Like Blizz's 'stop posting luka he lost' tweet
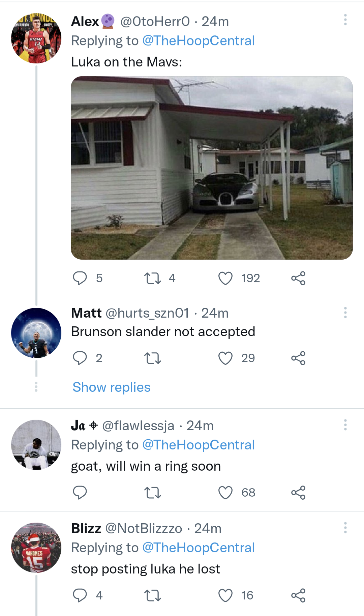The width and height of the screenshot is (364, 616). pos(225,595)
